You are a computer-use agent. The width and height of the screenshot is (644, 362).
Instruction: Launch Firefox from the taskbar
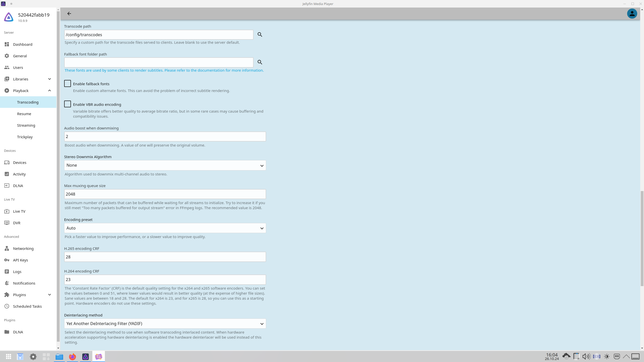tap(72, 356)
